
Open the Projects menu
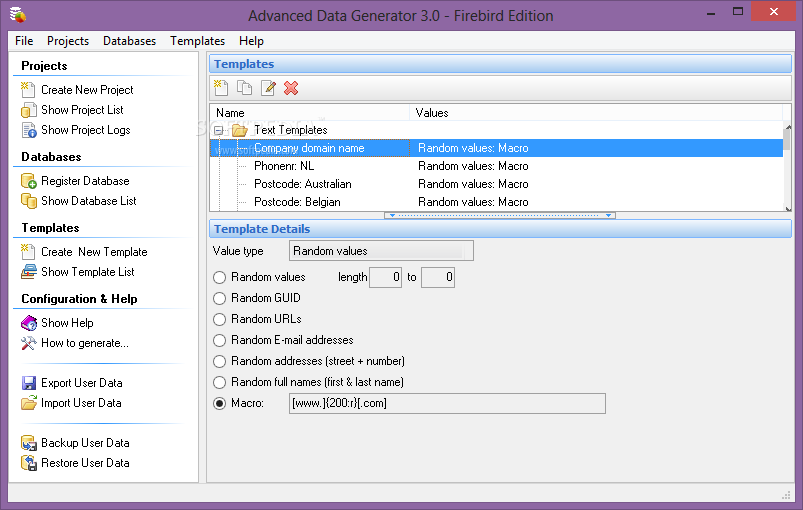68,41
